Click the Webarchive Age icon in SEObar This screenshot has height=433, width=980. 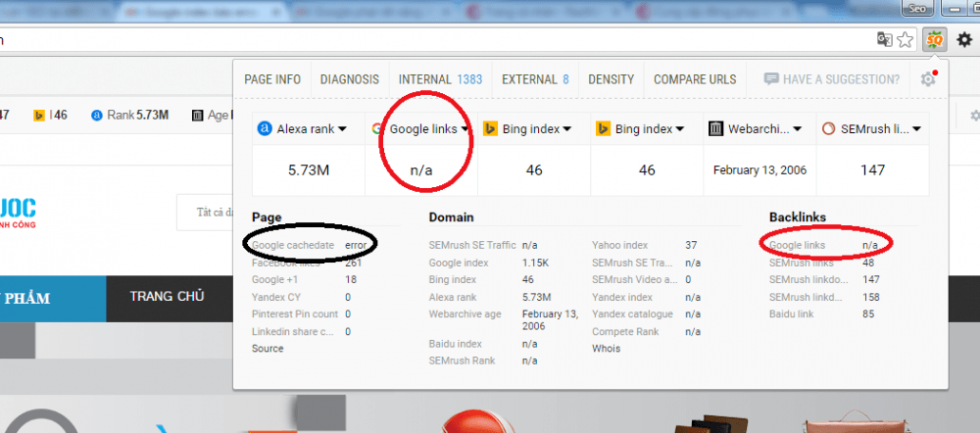198,115
